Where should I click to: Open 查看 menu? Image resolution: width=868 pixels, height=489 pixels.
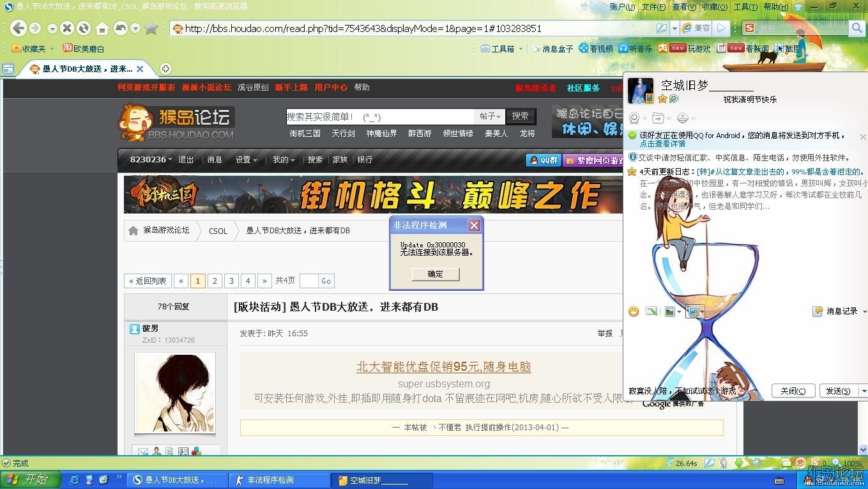pos(685,7)
